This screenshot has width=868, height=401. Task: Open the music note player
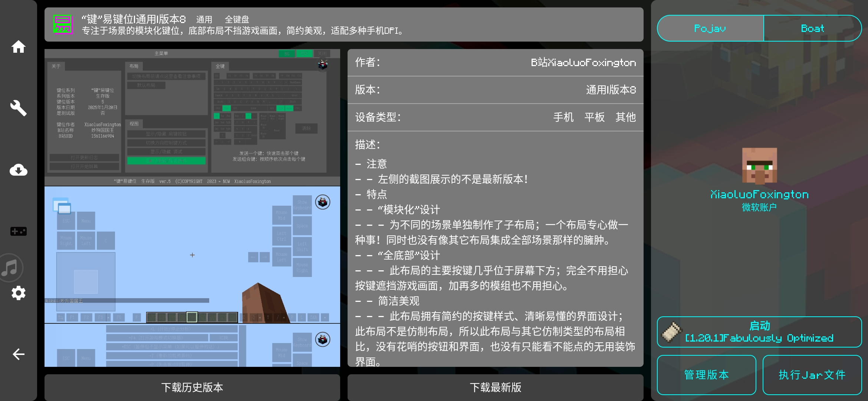coord(10,268)
